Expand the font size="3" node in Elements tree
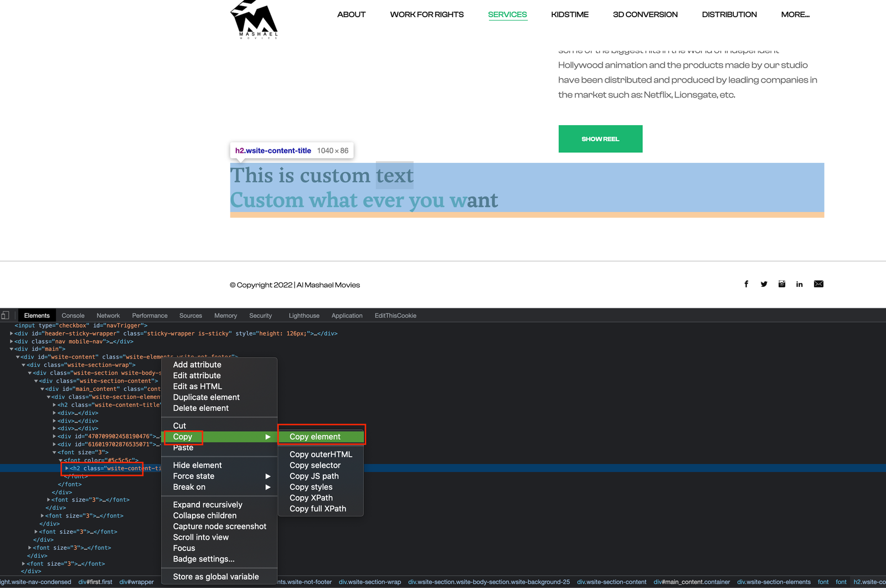 (x=49, y=499)
